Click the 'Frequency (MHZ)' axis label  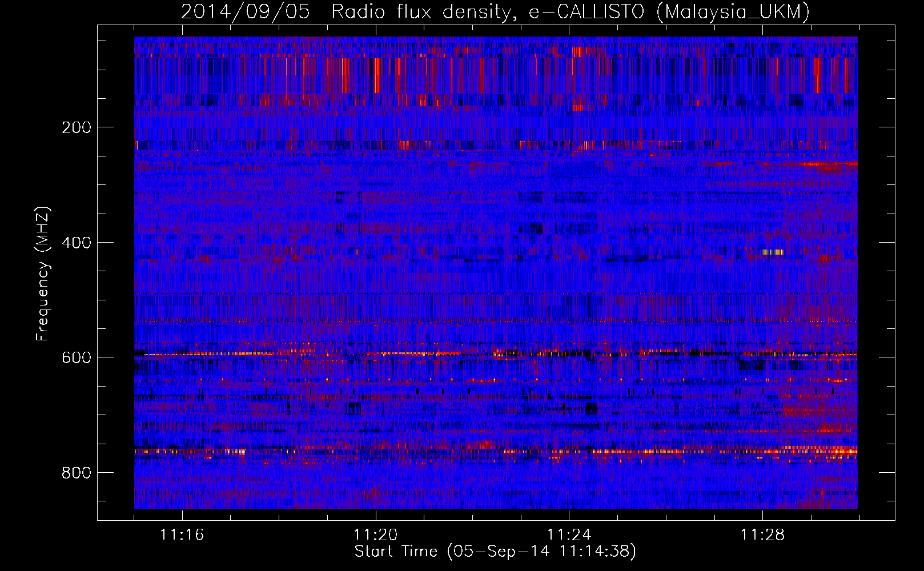[43, 274]
